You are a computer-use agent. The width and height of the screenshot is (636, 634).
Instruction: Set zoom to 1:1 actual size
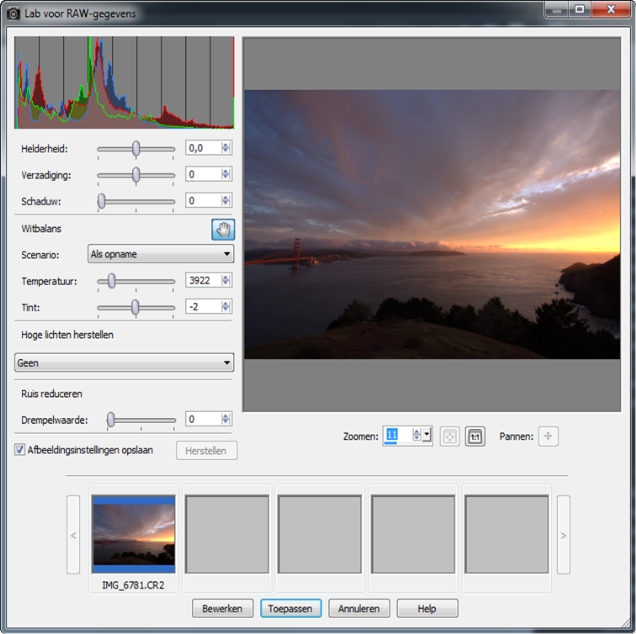pyautogui.click(x=475, y=436)
